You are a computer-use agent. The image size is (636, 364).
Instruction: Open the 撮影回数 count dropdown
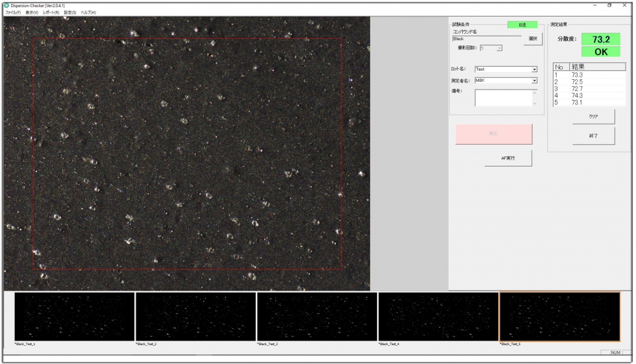[x=499, y=48]
